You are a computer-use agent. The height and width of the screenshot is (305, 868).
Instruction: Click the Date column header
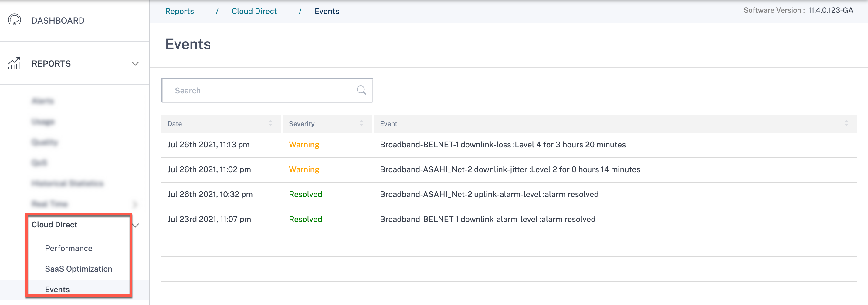[221, 124]
